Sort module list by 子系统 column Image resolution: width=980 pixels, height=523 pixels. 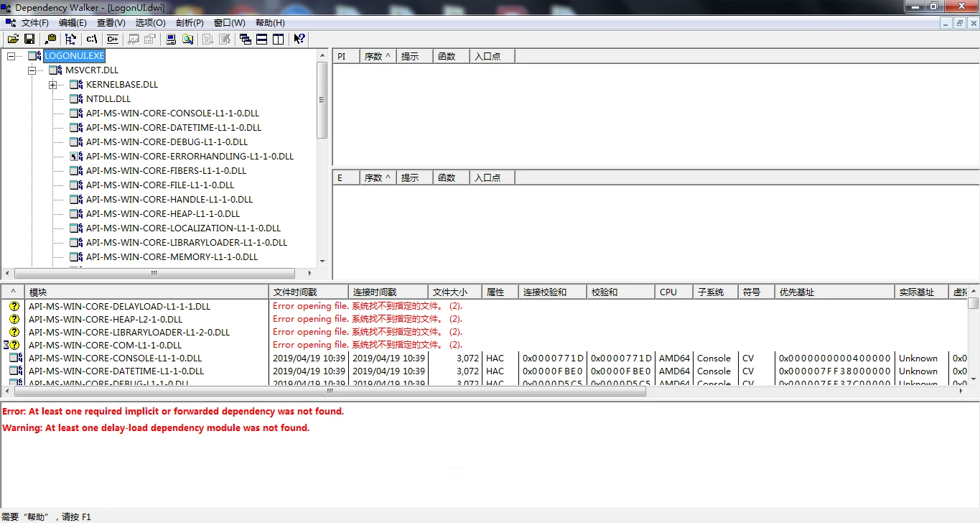coord(716,292)
